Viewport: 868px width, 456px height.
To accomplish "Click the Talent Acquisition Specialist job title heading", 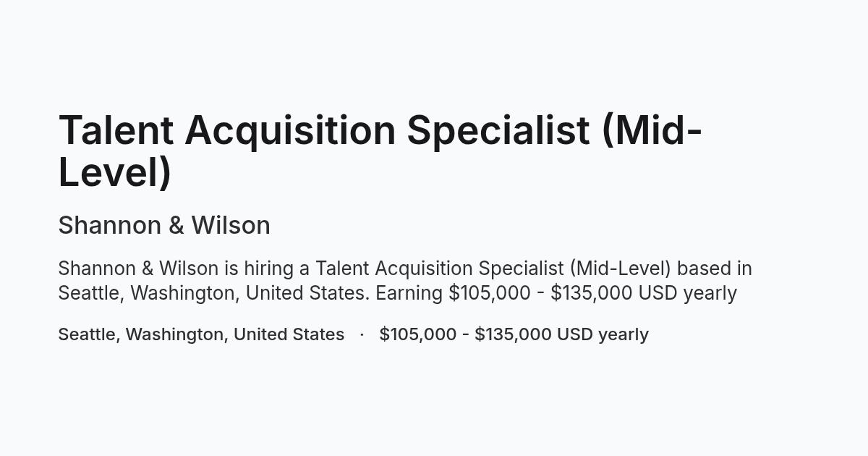I will tap(380, 151).
